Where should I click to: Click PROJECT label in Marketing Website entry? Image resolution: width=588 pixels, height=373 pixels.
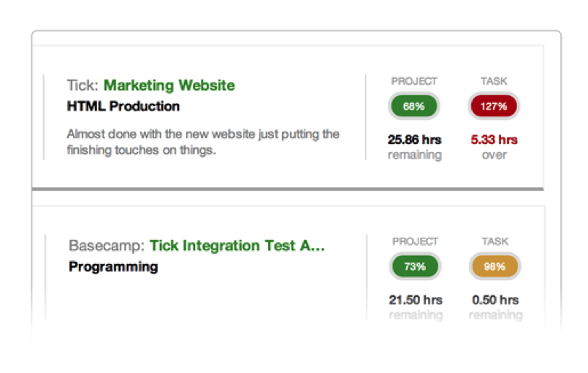[414, 81]
